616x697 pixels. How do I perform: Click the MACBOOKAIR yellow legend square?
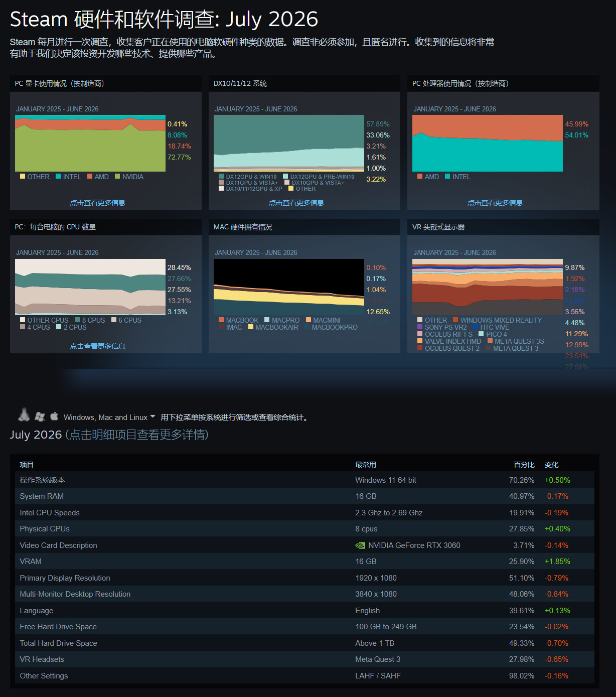[x=251, y=327]
